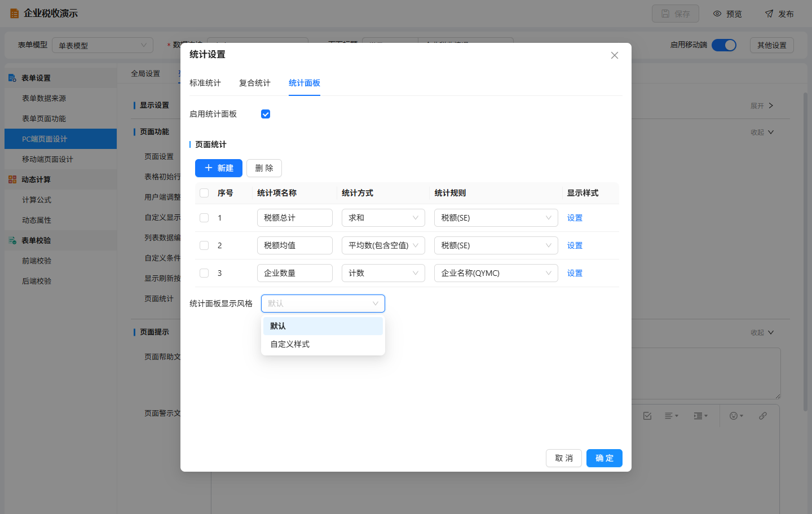Open the 单表模型 form model dropdown
The width and height of the screenshot is (812, 514).
click(103, 45)
